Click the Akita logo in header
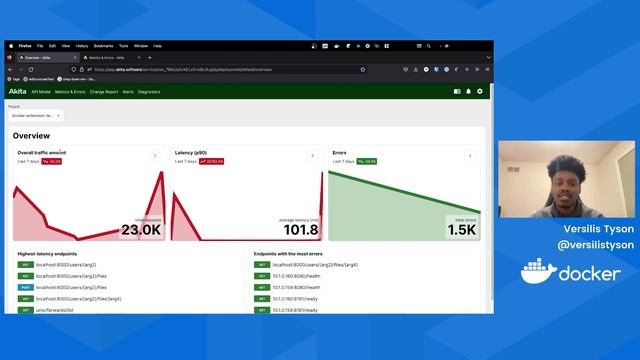The width and height of the screenshot is (640, 360). pos(18,91)
